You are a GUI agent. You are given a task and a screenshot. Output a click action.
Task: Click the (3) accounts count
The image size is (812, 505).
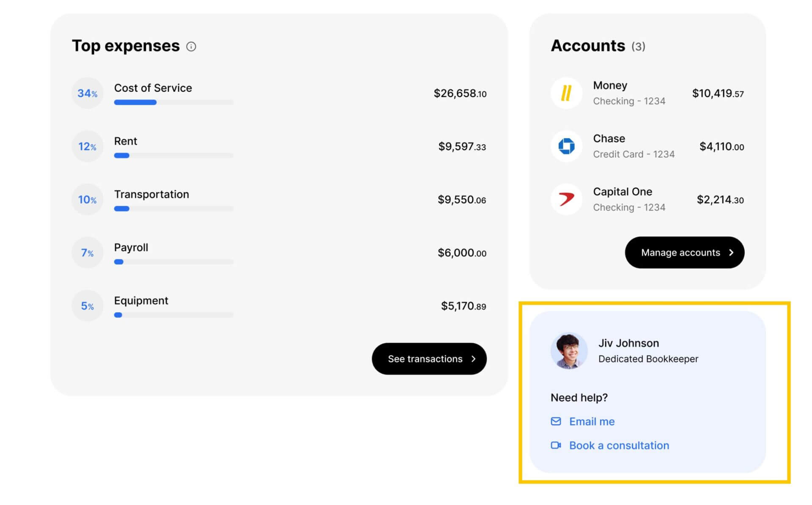pyautogui.click(x=638, y=46)
